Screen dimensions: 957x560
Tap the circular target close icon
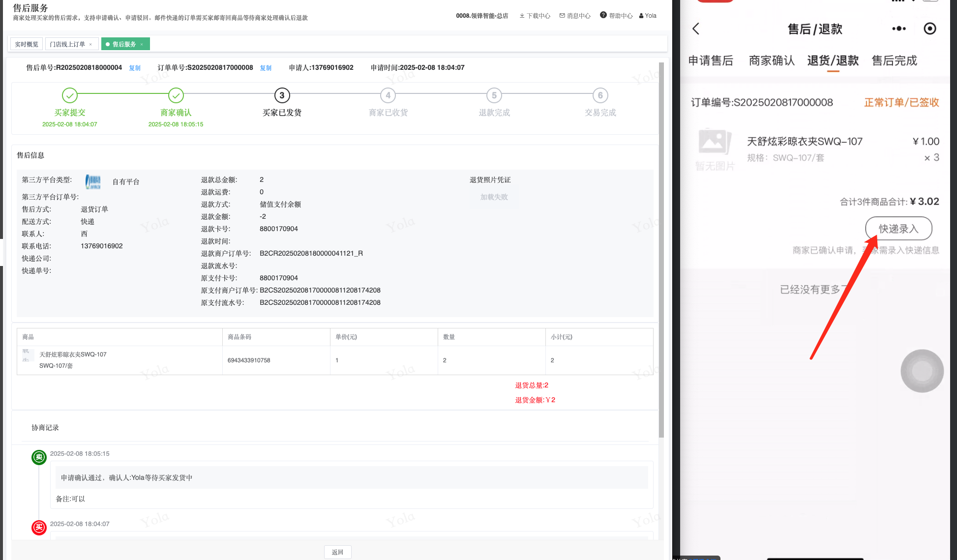point(929,29)
